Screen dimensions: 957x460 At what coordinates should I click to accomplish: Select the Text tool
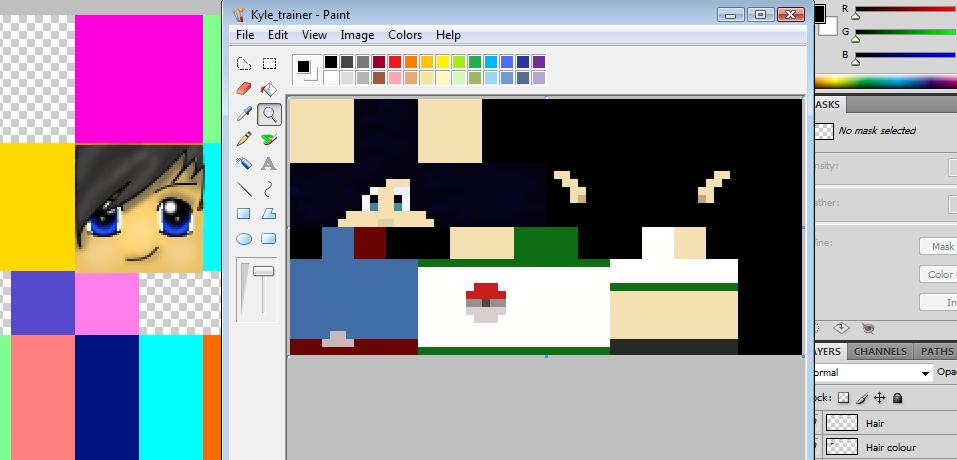(x=269, y=164)
